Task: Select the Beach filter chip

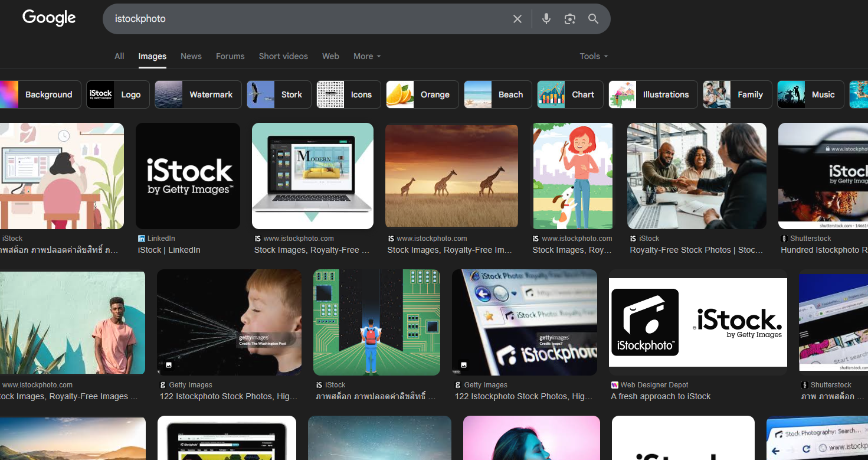Action: pos(510,94)
